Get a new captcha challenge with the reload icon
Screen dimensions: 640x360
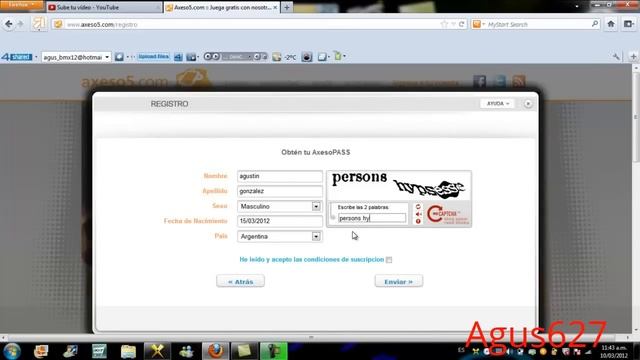[x=418, y=207]
